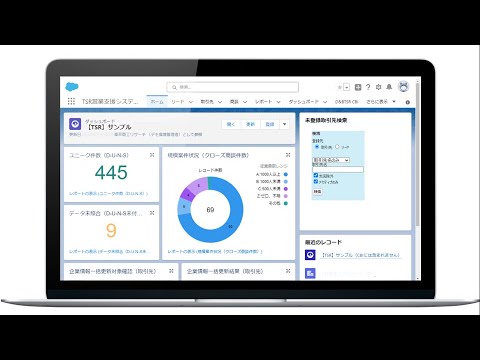The height and width of the screenshot is (360, 480).
Task: Expand the donut chart widget
Action: [288, 155]
